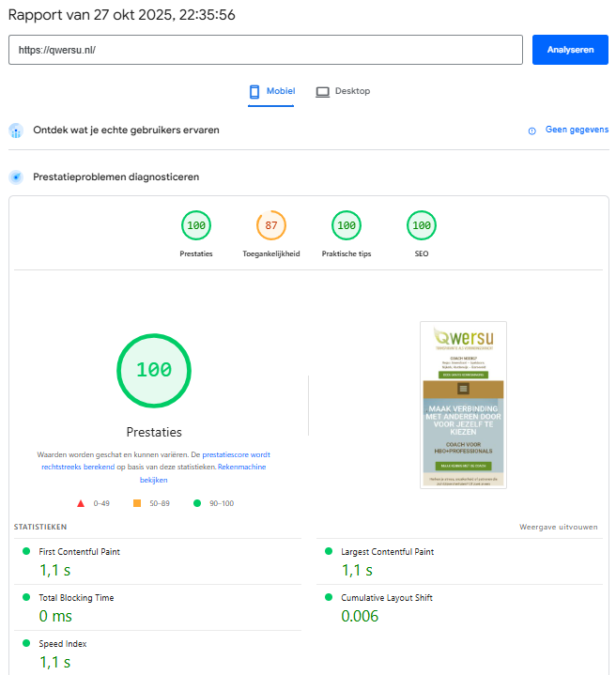The width and height of the screenshot is (616, 675).
Task: Click the URL input field
Action: 265,50
